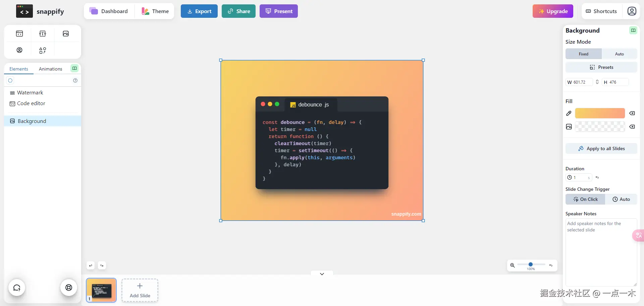This screenshot has width=644, height=306.
Task: Add a shapes element icon
Action: pyautogui.click(x=43, y=50)
